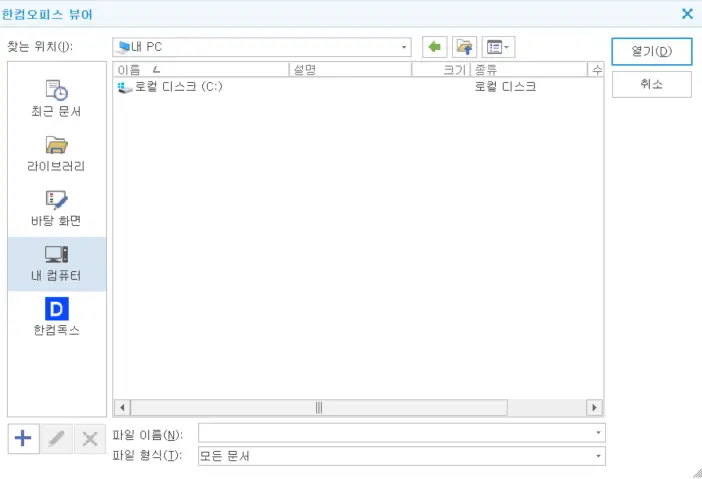702x479 pixels.
Task: Select the 로컬 디스크 (C:) drive icon
Action: 124,87
